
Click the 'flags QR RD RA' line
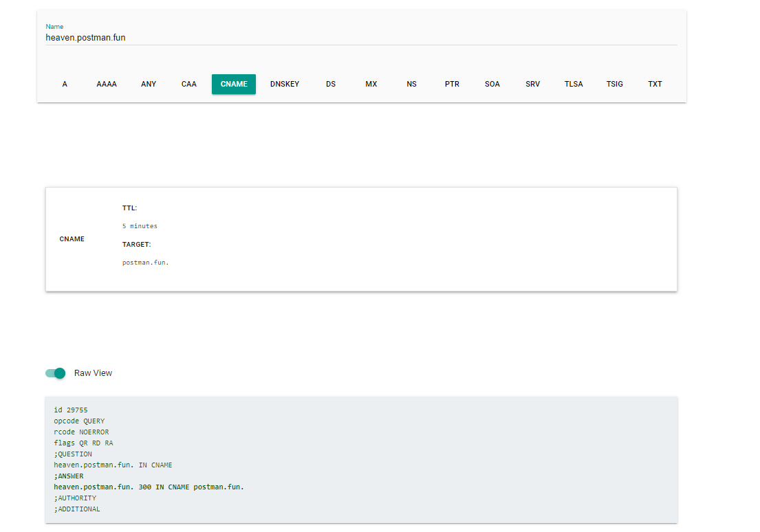coord(83,443)
